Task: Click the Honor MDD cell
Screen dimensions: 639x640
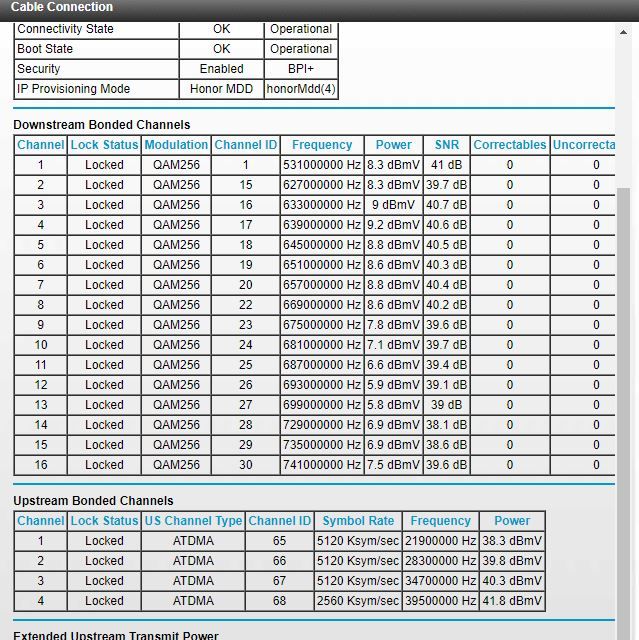Action: (x=221, y=89)
